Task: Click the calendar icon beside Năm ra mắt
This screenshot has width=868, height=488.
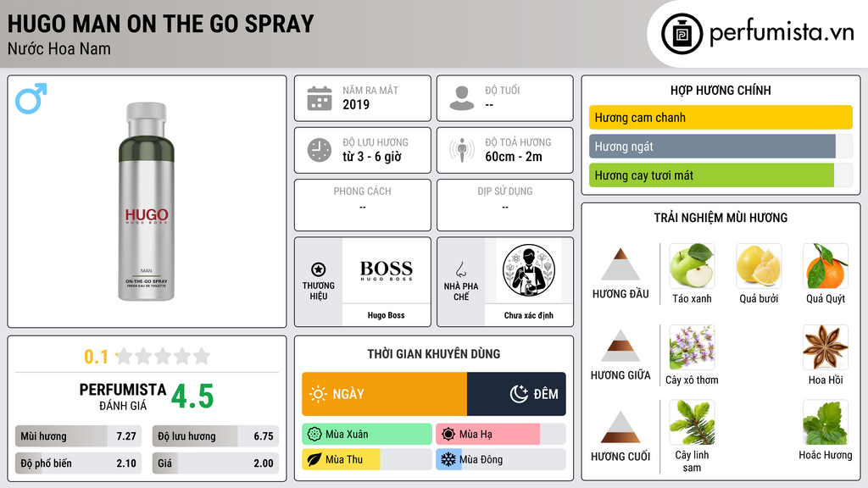Action: [x=320, y=98]
